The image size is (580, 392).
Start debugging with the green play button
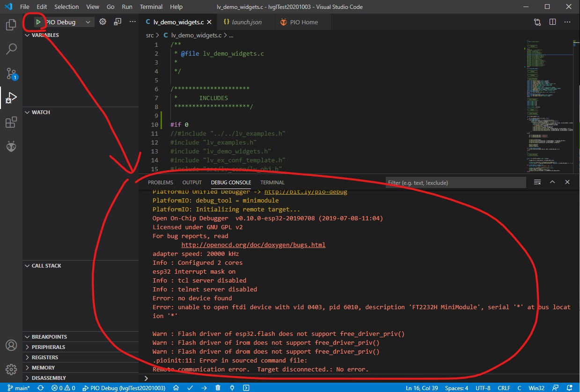[38, 22]
